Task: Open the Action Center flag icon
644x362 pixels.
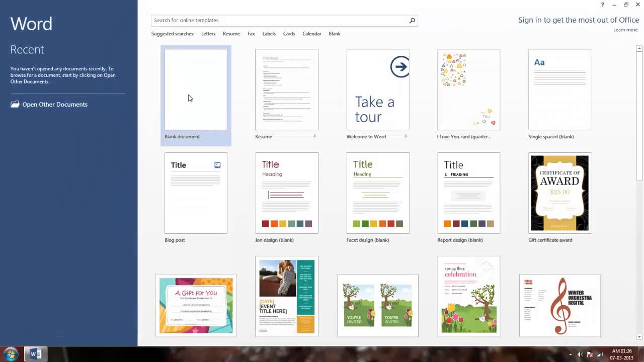Action: [x=590, y=354]
